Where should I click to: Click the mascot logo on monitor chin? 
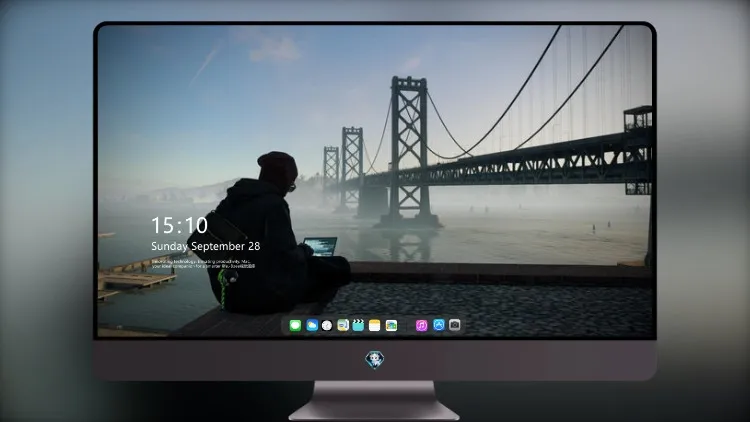pos(375,360)
